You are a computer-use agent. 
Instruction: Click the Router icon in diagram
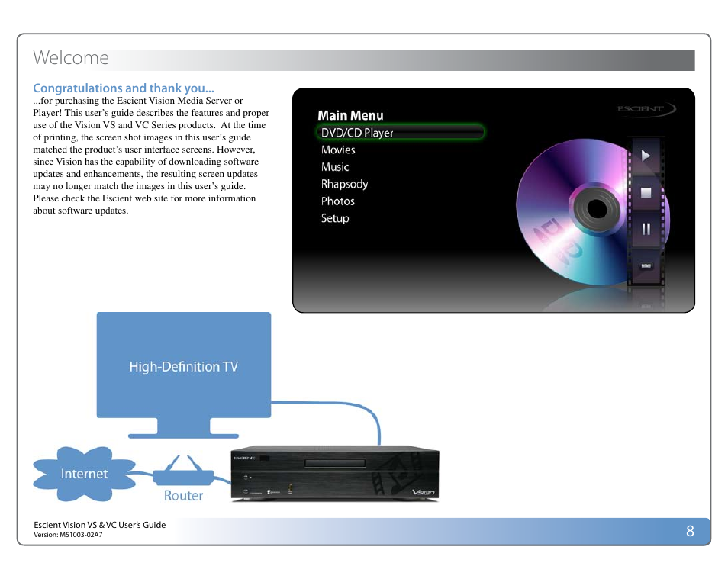[x=183, y=471]
